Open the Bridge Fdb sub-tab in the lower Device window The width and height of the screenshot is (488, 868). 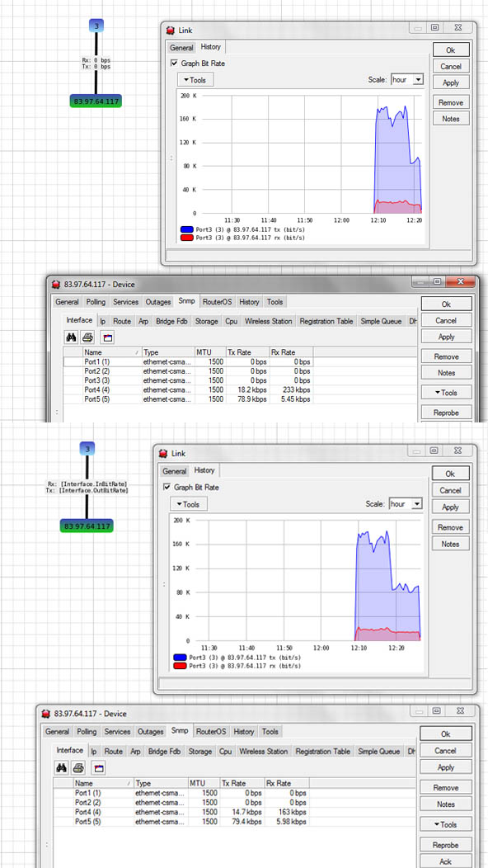164,751
